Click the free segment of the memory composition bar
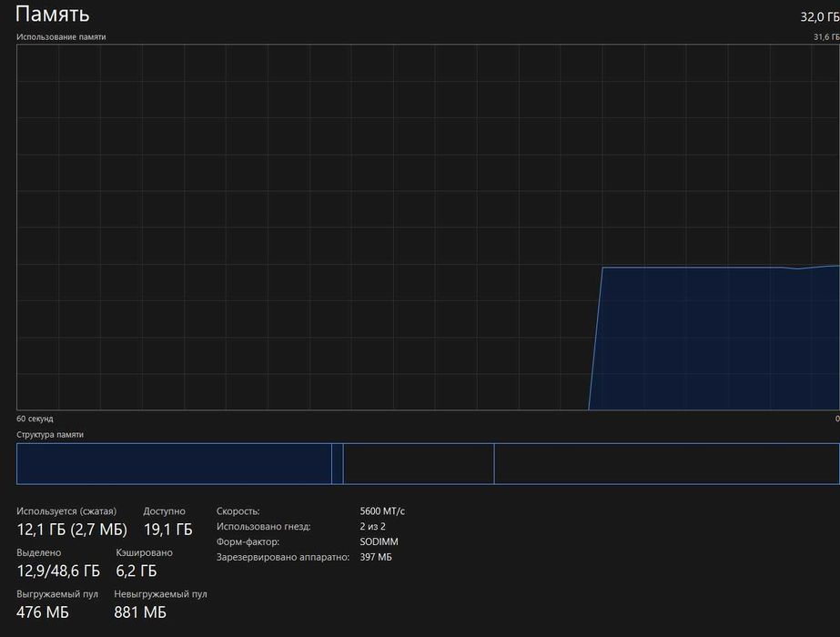The image size is (840, 637). (667, 464)
